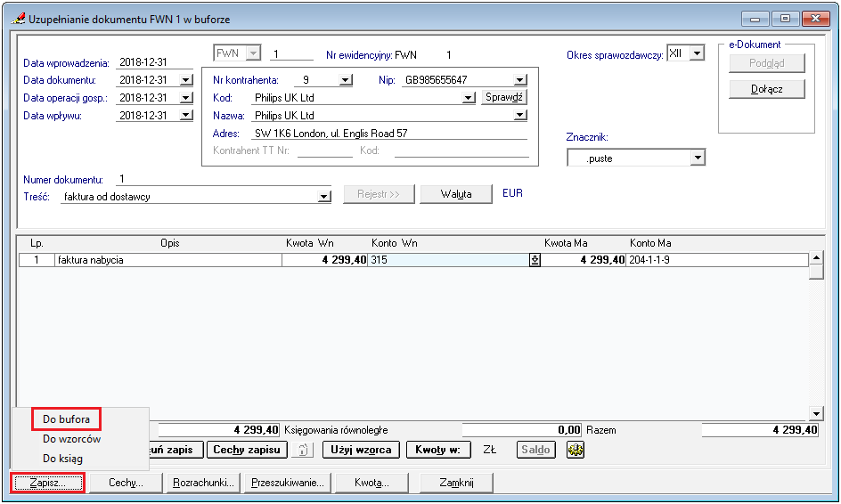Click the Data wprowadzenia date field
841x504 pixels.
click(154, 62)
